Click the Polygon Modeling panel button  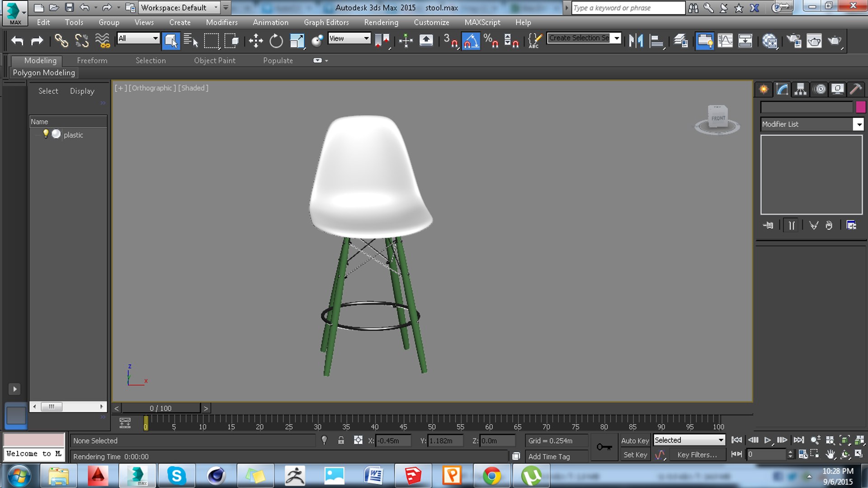pos(44,73)
